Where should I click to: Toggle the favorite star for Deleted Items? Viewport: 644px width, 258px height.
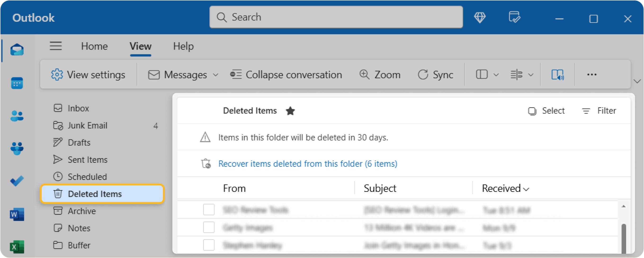[x=290, y=111]
